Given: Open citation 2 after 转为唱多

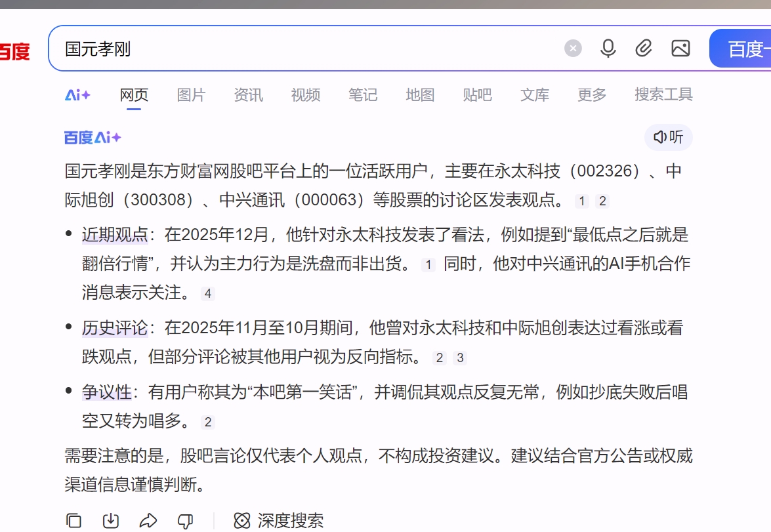Looking at the screenshot, I should tap(208, 422).
